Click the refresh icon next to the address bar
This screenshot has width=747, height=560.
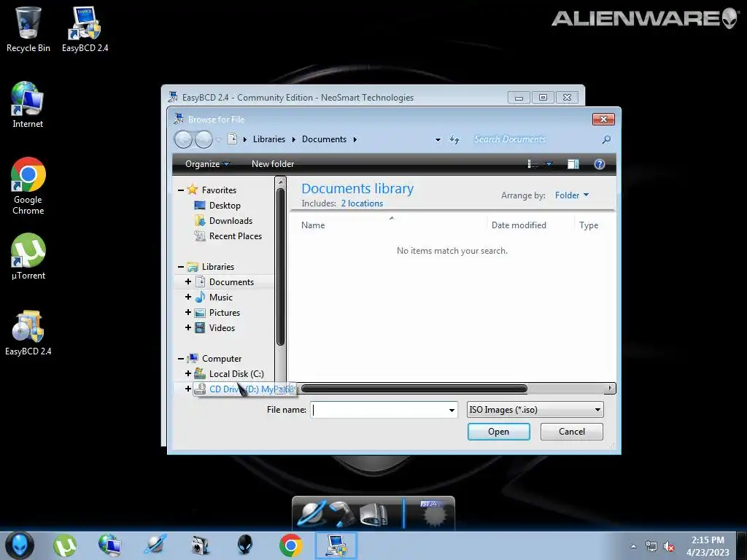coord(454,139)
